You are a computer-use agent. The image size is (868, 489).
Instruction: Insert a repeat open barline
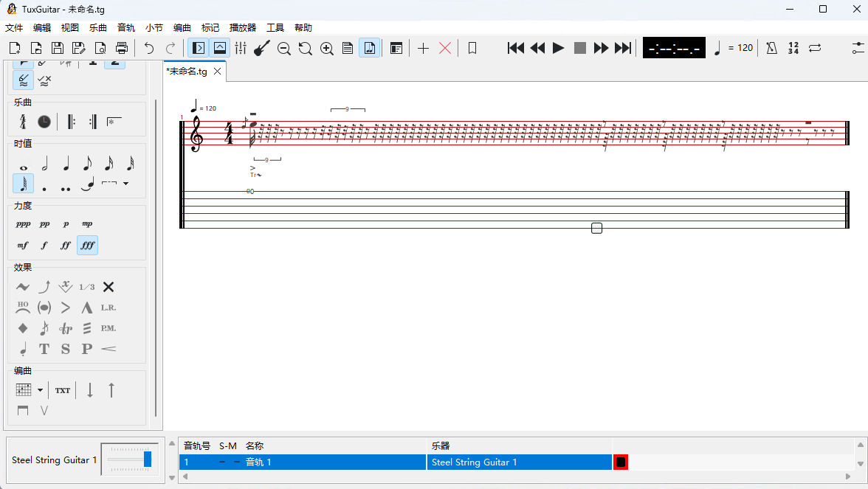[x=71, y=122]
